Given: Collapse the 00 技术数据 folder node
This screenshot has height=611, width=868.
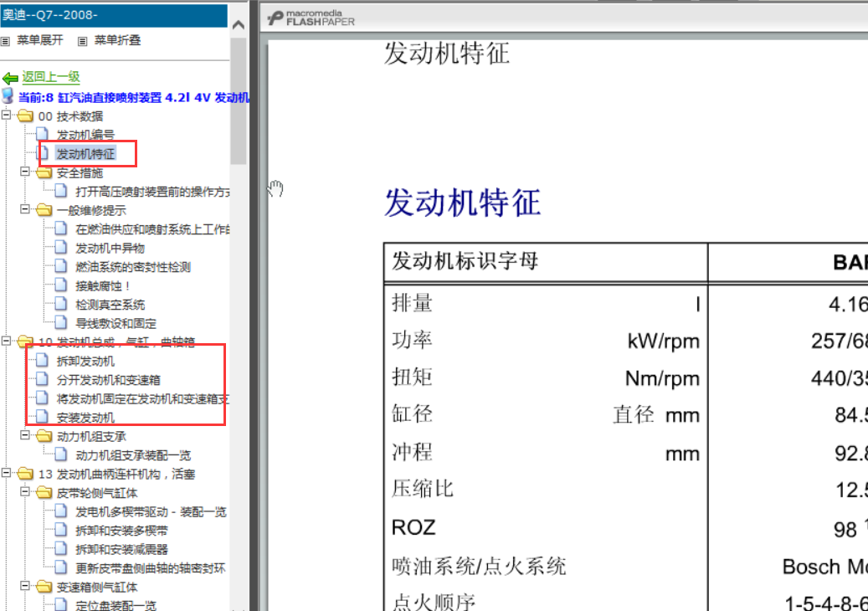Looking at the screenshot, I should (6, 116).
